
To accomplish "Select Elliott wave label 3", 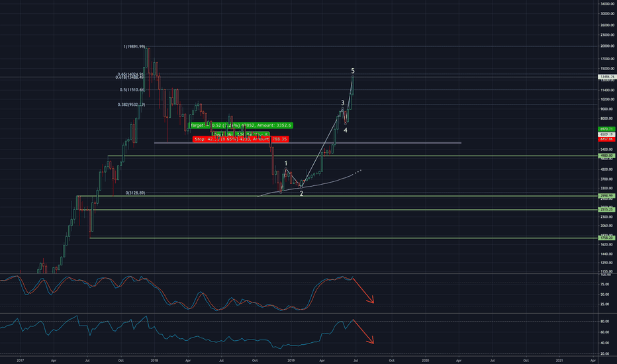I will 343,103.
